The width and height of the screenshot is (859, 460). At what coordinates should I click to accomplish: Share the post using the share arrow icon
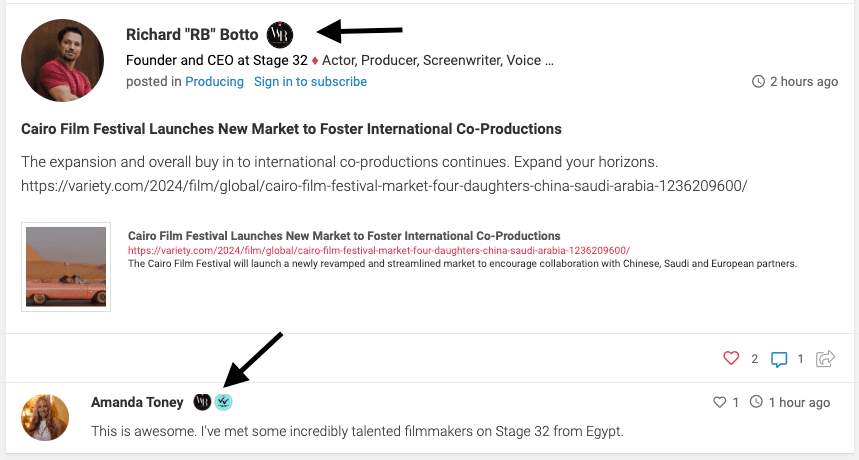point(826,358)
